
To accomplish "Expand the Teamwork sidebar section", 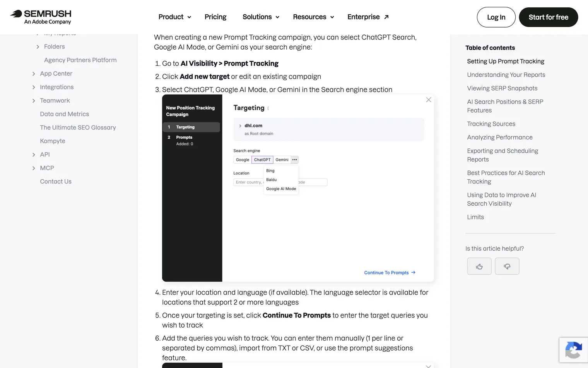I will [34, 101].
